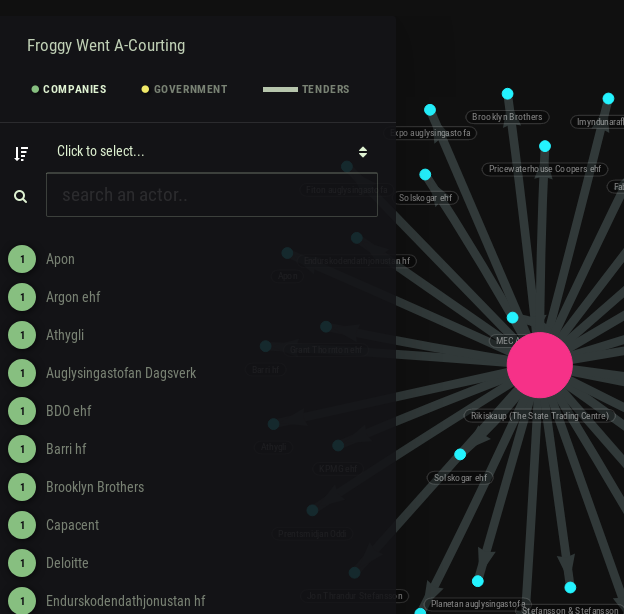Click the cyan node above Brooklyn Brothers
Image resolution: width=624 pixels, height=614 pixels.
point(507,94)
